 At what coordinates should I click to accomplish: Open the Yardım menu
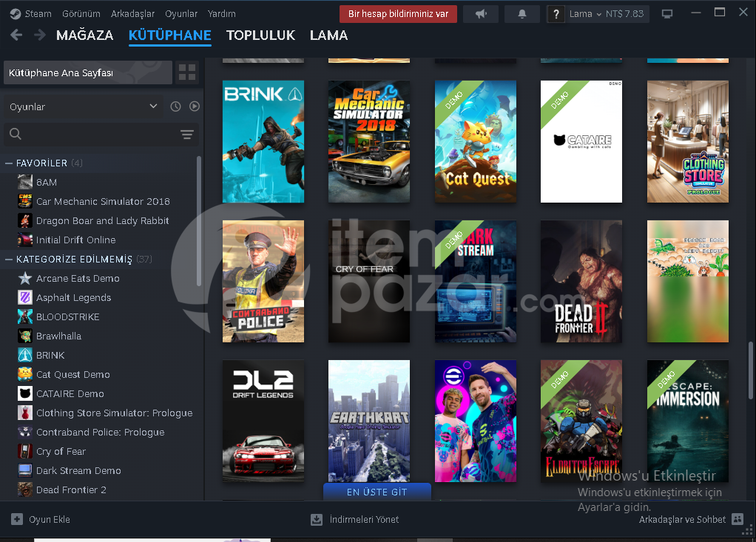[x=222, y=14]
